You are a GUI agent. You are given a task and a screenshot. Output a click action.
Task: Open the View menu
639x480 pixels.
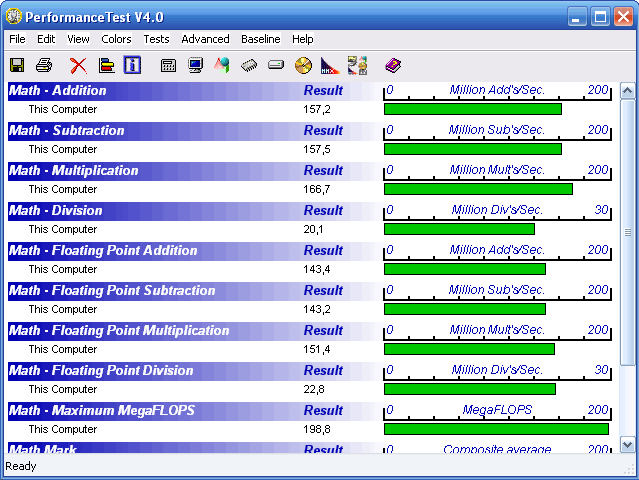(x=78, y=39)
